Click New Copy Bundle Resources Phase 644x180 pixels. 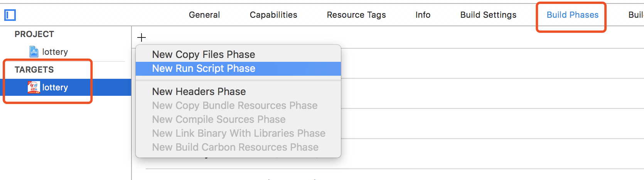[235, 105]
